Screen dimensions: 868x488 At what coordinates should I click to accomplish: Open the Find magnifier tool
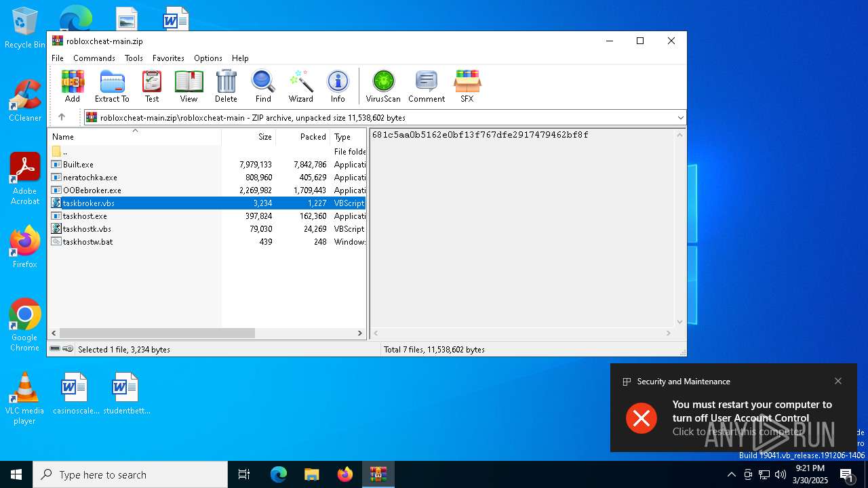[263, 86]
